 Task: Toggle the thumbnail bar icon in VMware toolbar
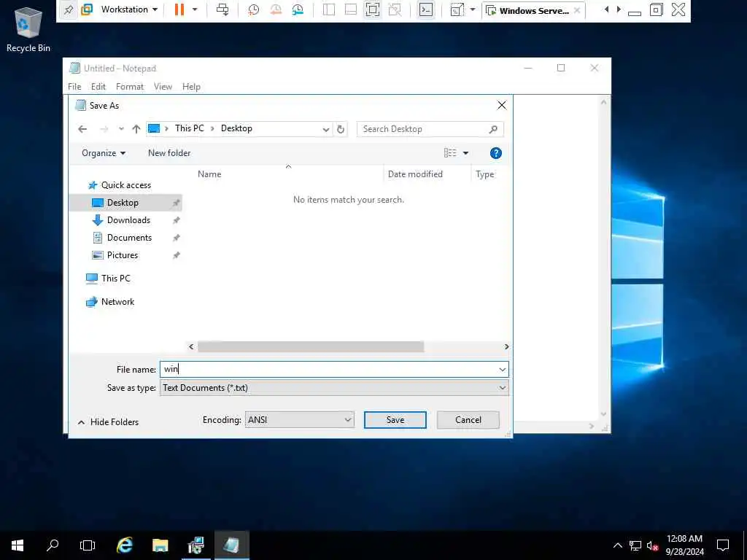(x=351, y=9)
